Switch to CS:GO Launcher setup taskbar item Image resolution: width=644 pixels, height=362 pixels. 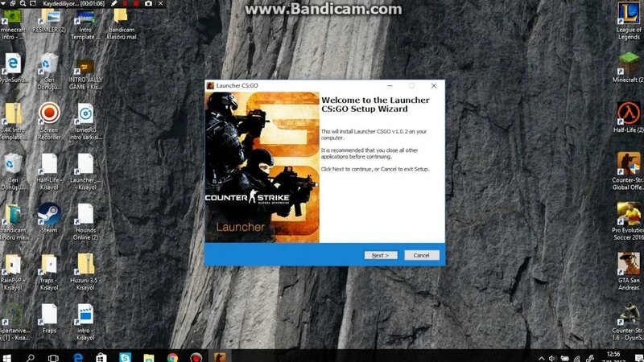[220, 357]
